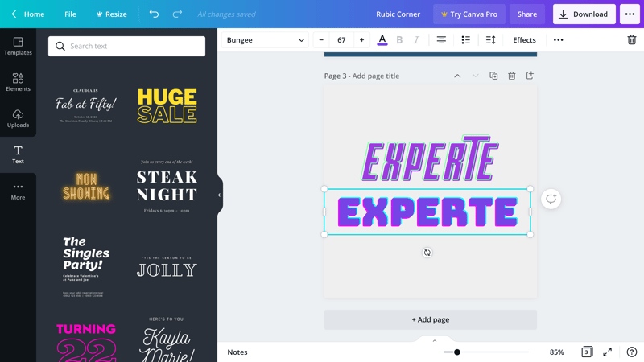Screen dimensions: 644x362
Task: Toggle bold formatting
Action: click(x=399, y=39)
